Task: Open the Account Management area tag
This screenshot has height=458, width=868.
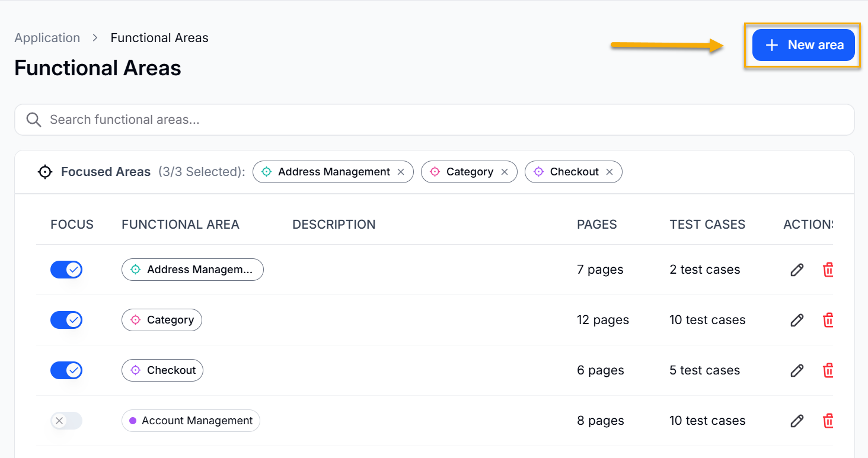Action: [x=191, y=421]
